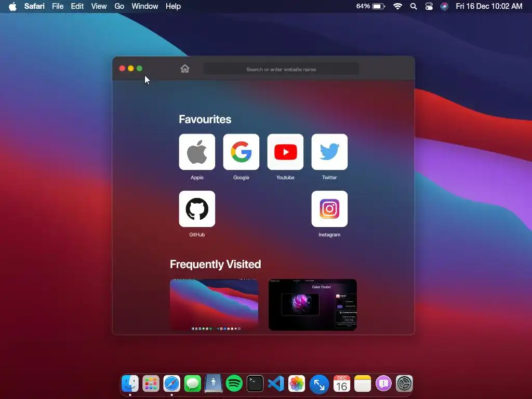
Task: Close the Safari window with red button
Action: tap(122, 69)
